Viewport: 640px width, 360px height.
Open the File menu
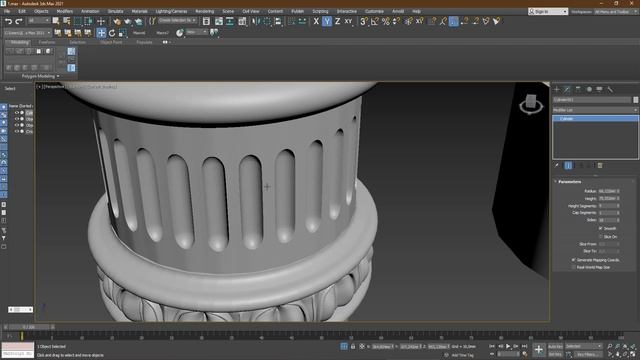click(x=7, y=11)
